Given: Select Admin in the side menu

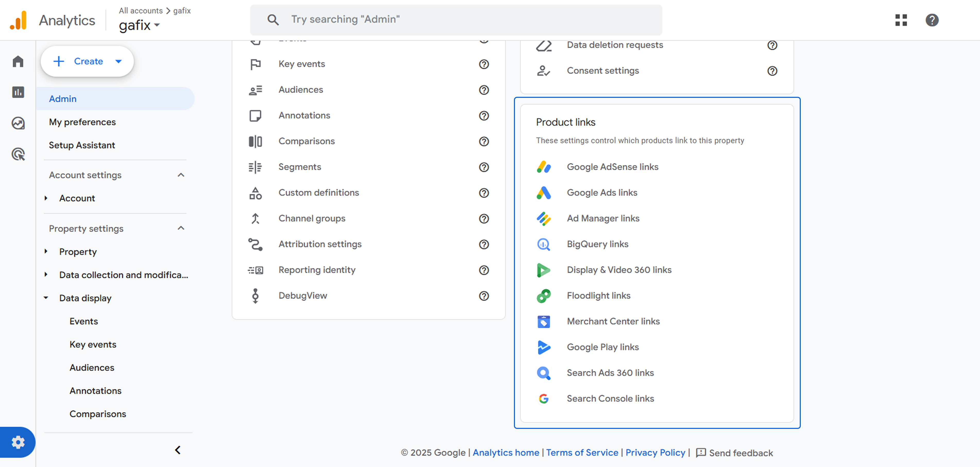Looking at the screenshot, I should pyautogui.click(x=116, y=99).
